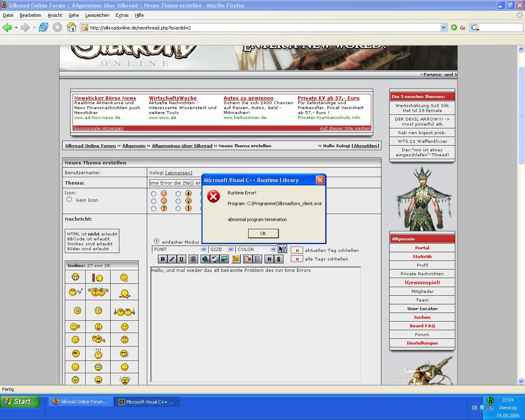The image size is (525, 420).
Task: Click in the message text area
Action: [255, 324]
